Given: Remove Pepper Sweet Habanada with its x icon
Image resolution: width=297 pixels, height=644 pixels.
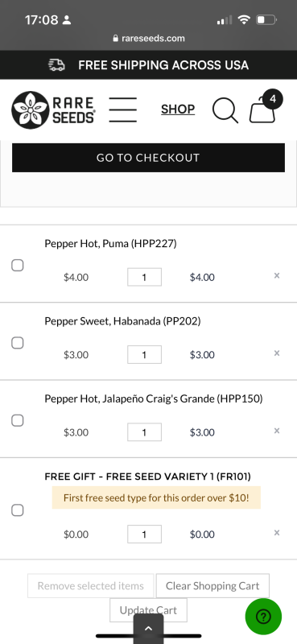Looking at the screenshot, I should pos(277,353).
